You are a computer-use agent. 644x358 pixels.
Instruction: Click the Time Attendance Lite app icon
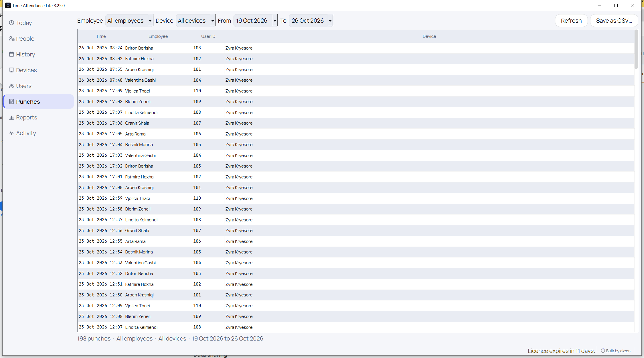pyautogui.click(x=8, y=5)
